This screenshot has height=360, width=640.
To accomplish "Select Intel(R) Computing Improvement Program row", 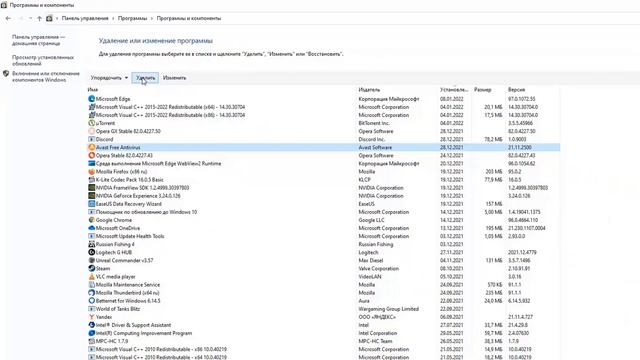I will pos(324,333).
